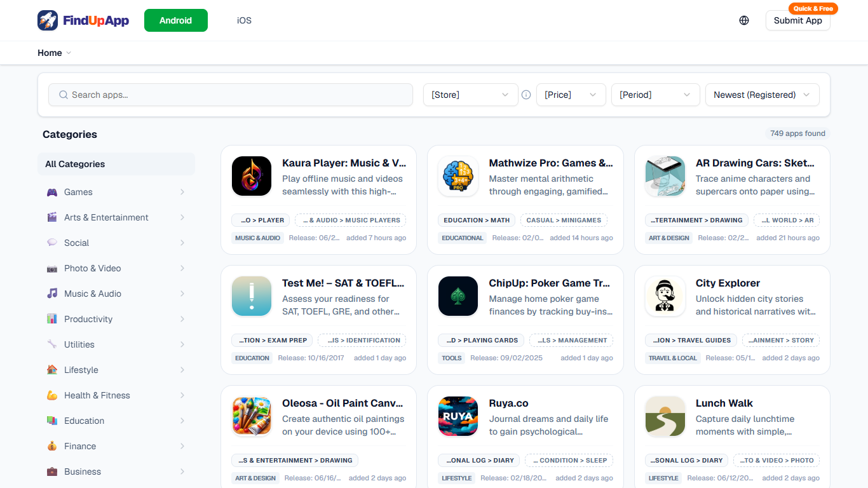Click the TRAVEL & LOCAL category badge
The image size is (868, 488).
click(673, 358)
